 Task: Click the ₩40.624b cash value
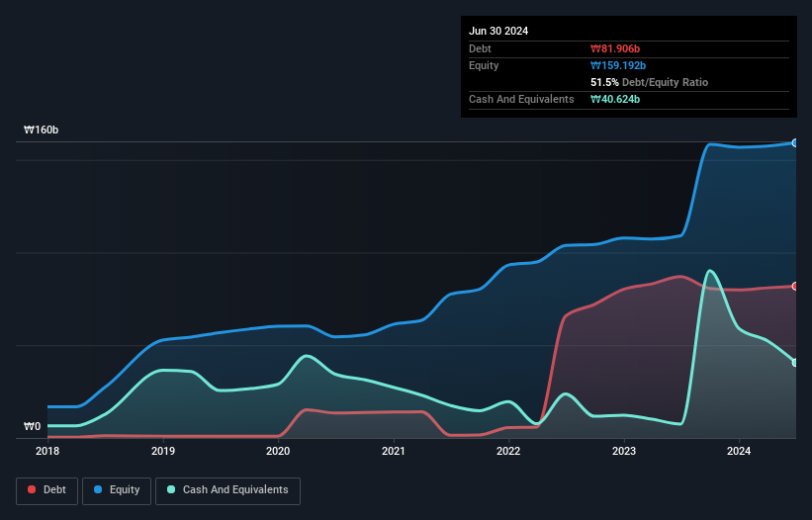(615, 99)
